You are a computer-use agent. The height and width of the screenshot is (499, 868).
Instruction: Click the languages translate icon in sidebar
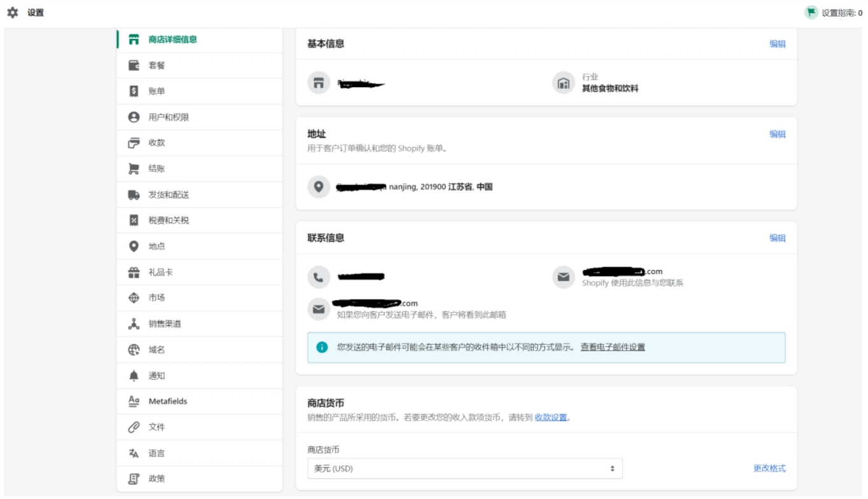(134, 453)
